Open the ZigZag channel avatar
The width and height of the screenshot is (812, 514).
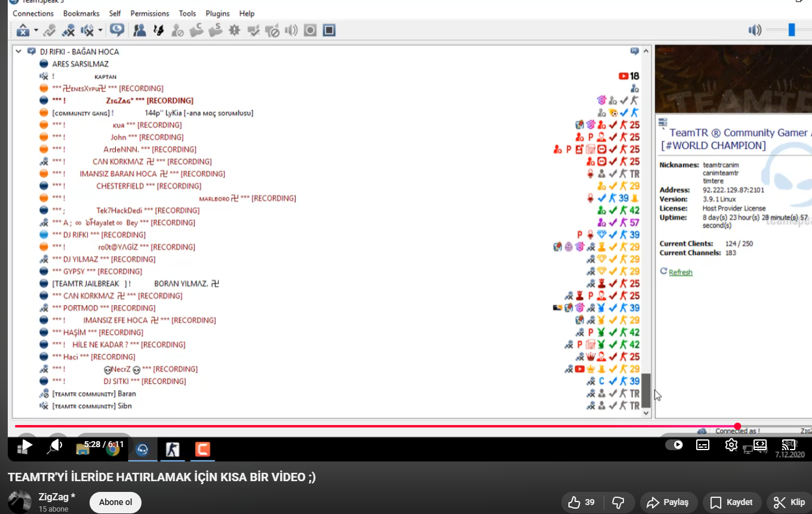point(20,502)
